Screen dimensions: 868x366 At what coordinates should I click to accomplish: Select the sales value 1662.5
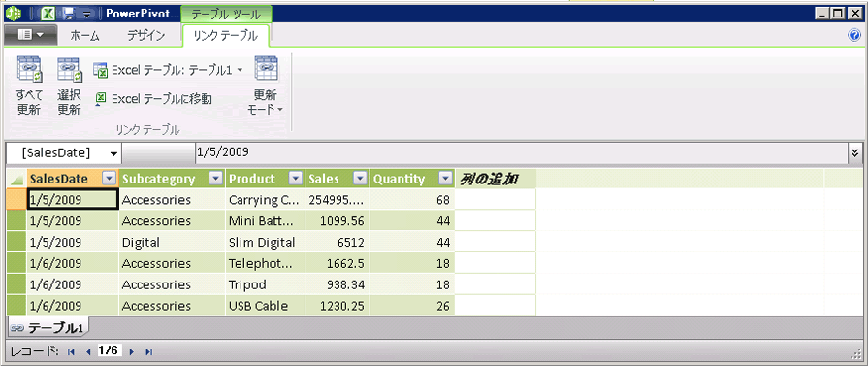[x=338, y=263]
